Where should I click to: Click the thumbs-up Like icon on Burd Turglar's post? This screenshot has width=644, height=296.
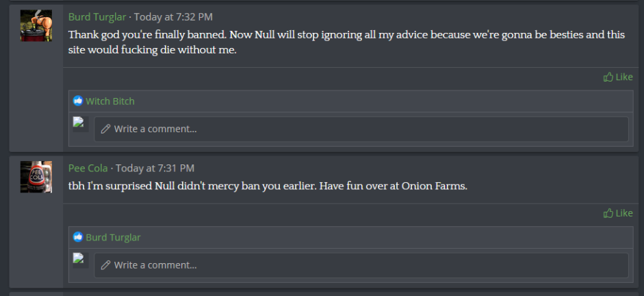click(608, 77)
